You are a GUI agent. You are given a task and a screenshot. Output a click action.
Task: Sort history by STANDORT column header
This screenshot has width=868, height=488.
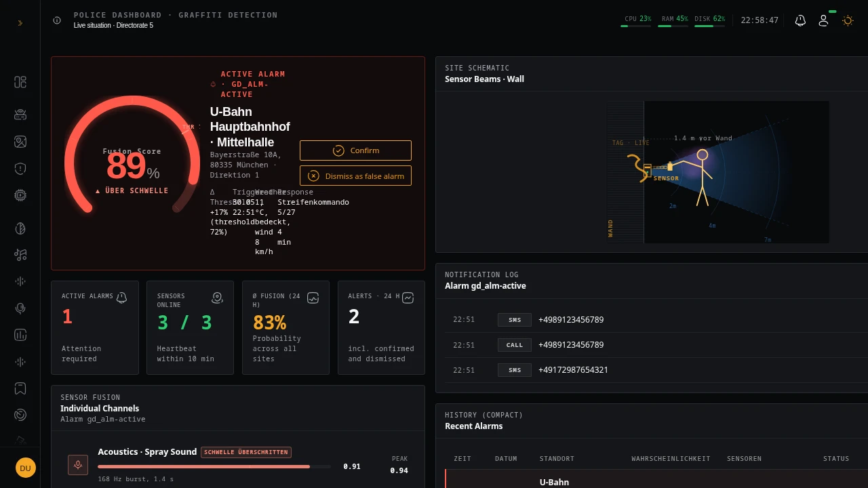point(557,459)
